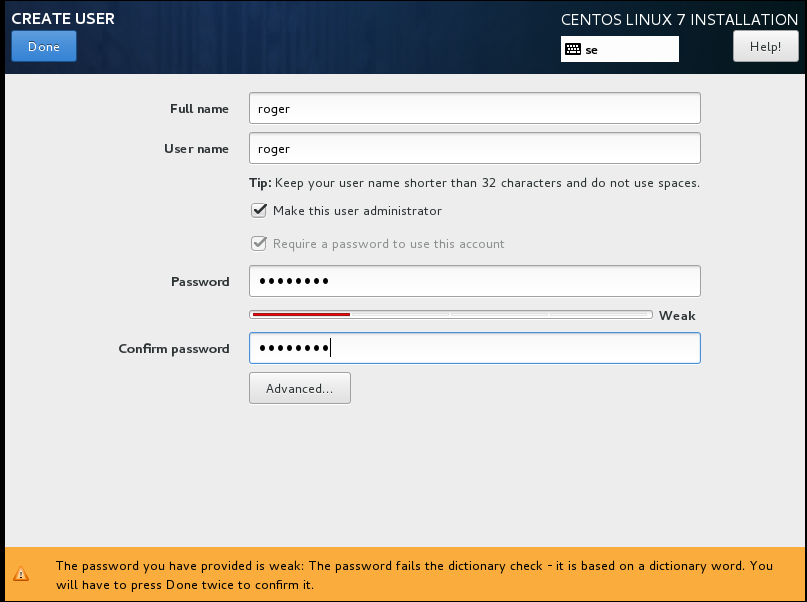Screen dimensions: 807x602
Task: Click the user name tip text
Action: tap(475, 183)
